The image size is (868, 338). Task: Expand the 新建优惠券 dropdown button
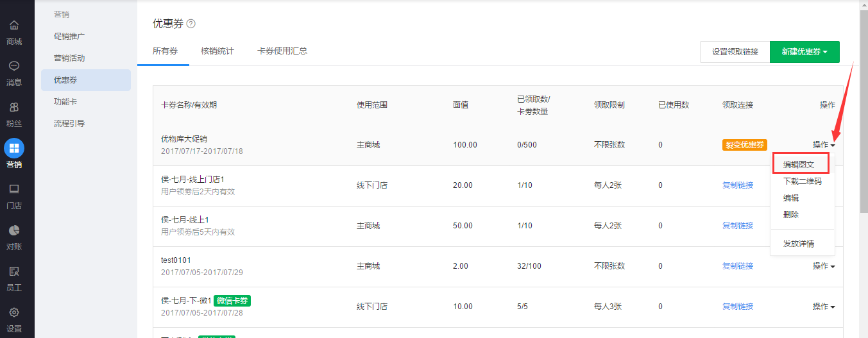[x=804, y=52]
